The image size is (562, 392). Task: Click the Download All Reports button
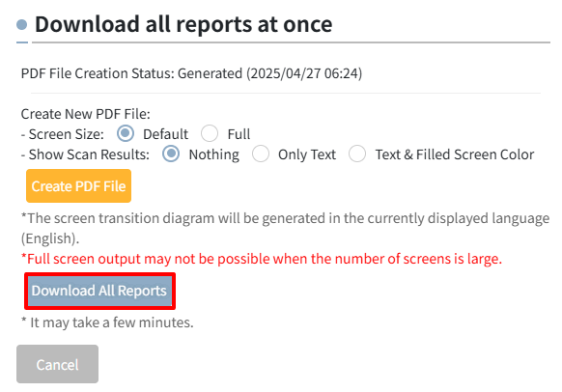99,291
